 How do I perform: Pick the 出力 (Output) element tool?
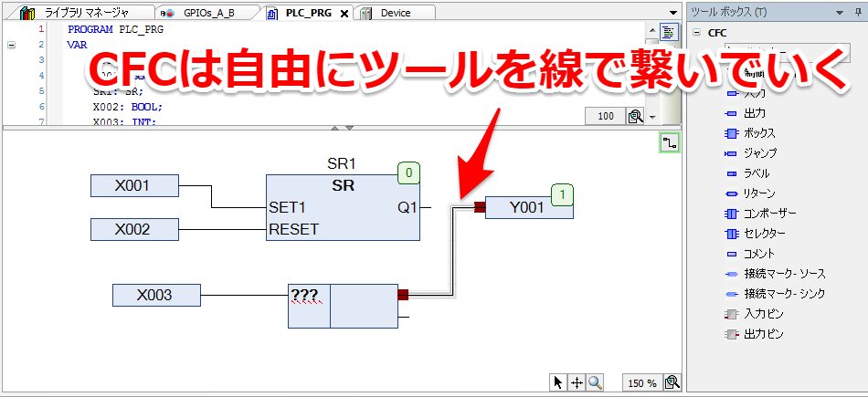(x=754, y=113)
